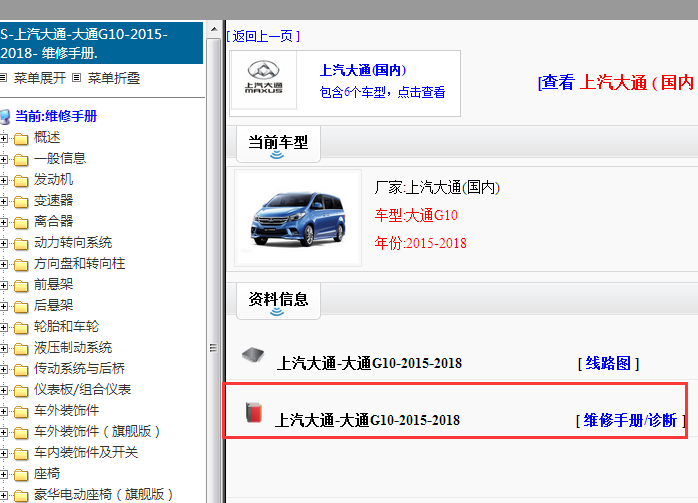Expand the 离合器 tree node
This screenshot has height=503, width=698.
pos(4,222)
